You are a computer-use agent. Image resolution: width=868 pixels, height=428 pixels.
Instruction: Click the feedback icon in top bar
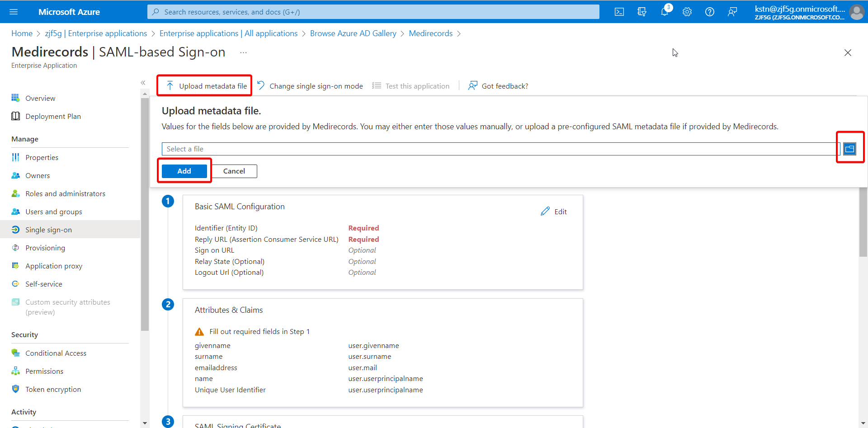[x=732, y=12]
